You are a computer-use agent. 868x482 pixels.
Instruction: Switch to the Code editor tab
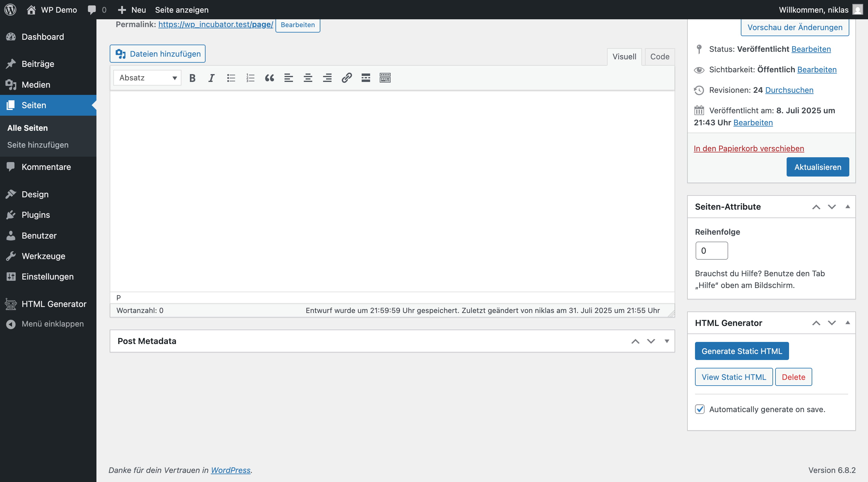click(x=659, y=57)
